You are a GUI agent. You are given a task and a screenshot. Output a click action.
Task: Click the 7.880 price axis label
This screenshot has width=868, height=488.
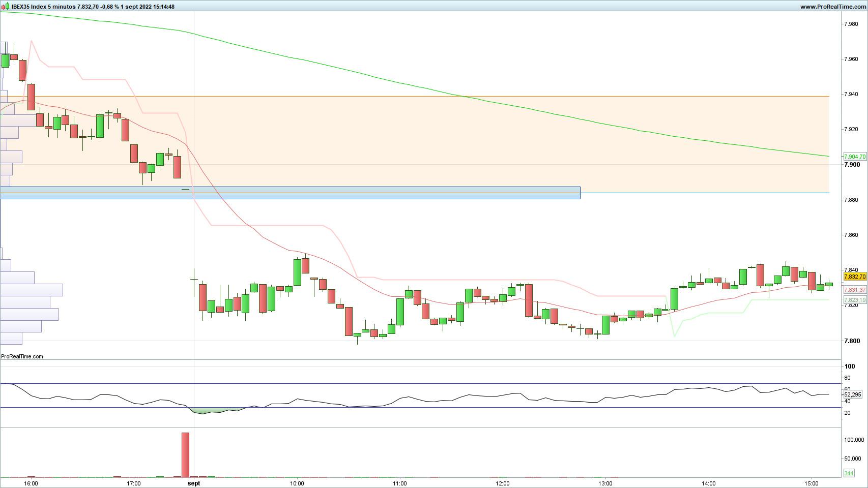[851, 200]
